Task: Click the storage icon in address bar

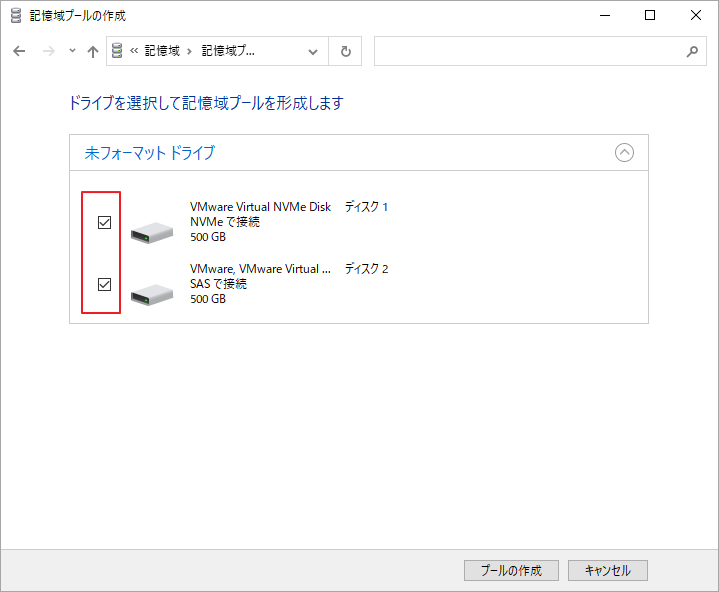Action: click(x=118, y=52)
